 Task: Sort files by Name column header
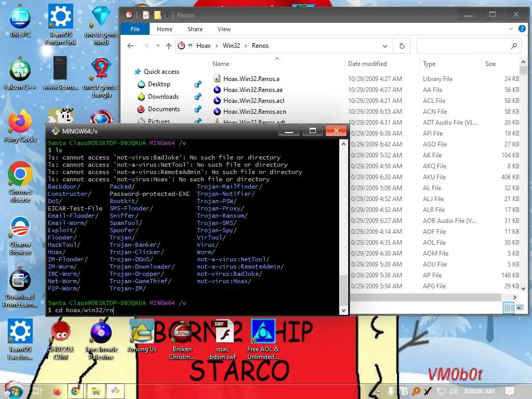[x=221, y=64]
